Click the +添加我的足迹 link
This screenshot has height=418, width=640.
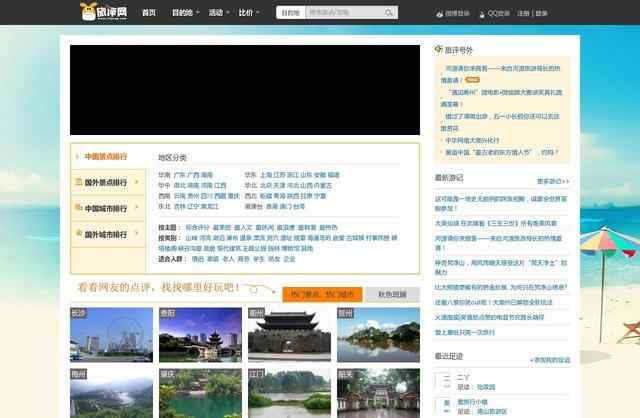550,360
